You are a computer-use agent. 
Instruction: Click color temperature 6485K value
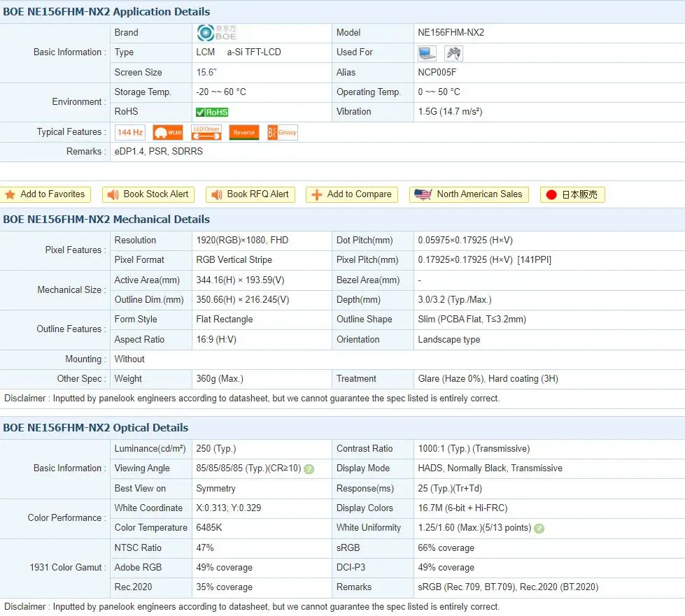209,528
